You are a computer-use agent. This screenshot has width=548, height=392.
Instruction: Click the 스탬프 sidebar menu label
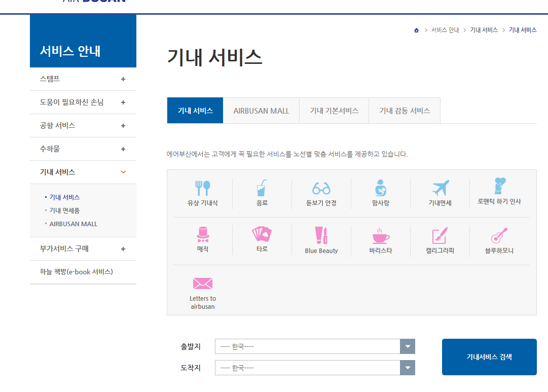click(50, 79)
